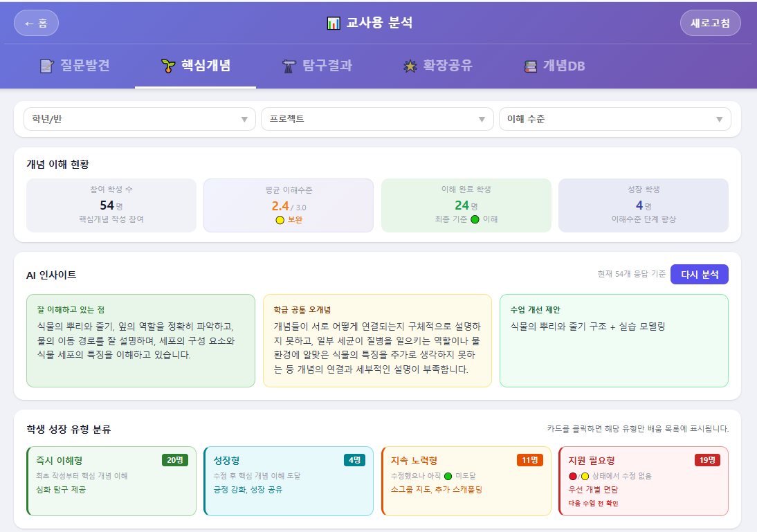The height and width of the screenshot is (532, 757).
Task: Click the 잘 이해하고 있는 점 heading
Action: coord(71,309)
